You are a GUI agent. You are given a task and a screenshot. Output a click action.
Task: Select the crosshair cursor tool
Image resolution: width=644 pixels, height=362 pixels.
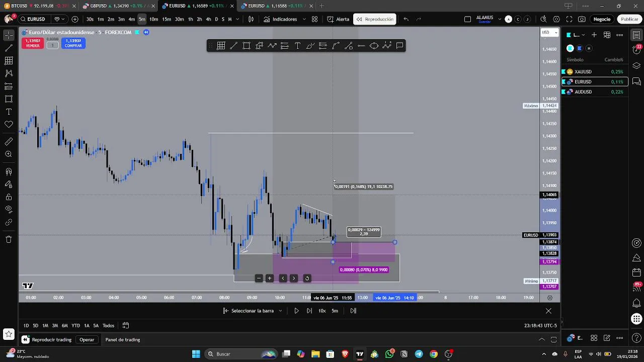(x=9, y=35)
